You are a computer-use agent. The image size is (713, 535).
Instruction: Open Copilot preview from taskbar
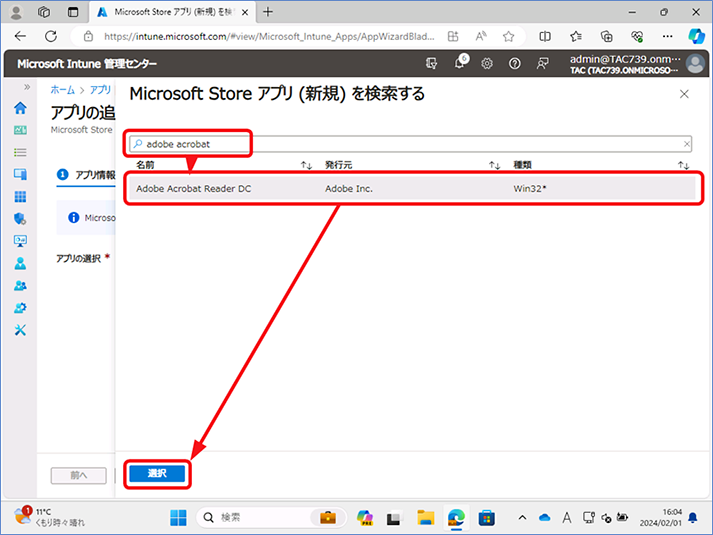[x=365, y=518]
